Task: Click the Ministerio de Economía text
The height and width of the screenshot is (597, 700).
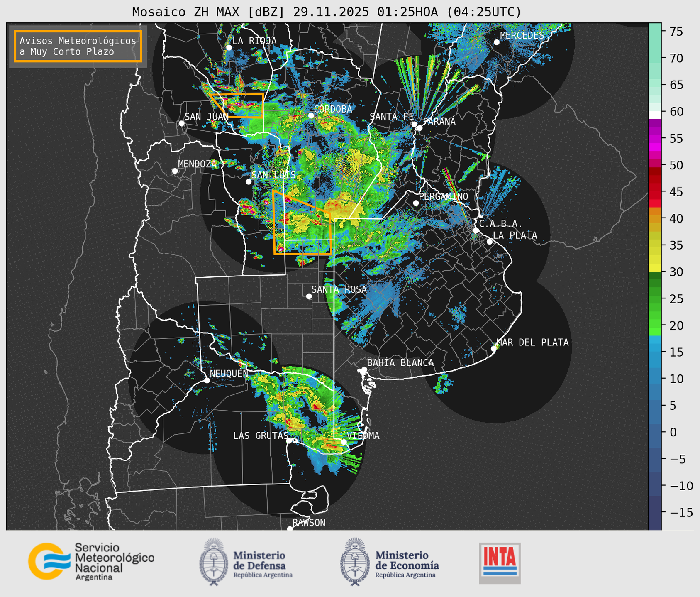Action: [x=407, y=564]
